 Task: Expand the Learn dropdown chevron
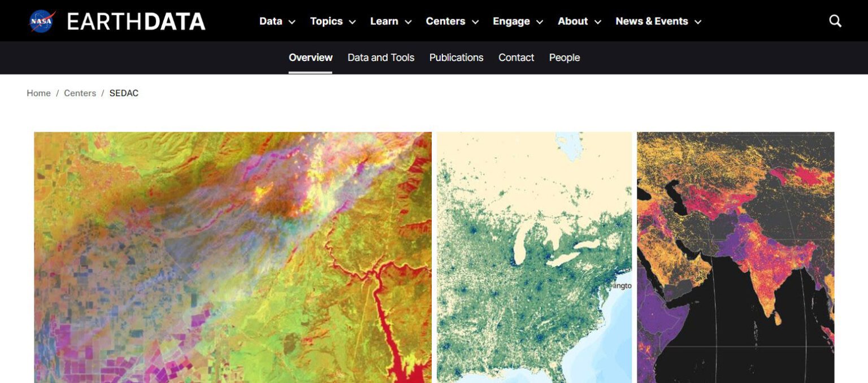tap(408, 22)
